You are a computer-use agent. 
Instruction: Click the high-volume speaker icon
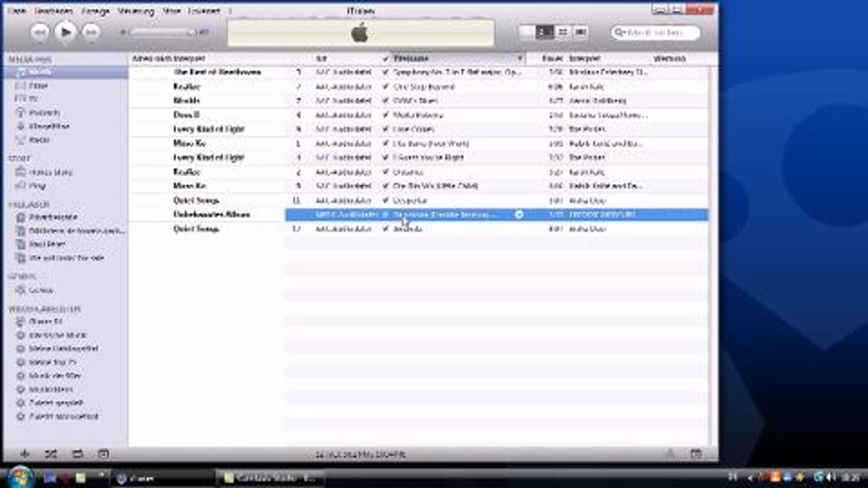coord(203,32)
